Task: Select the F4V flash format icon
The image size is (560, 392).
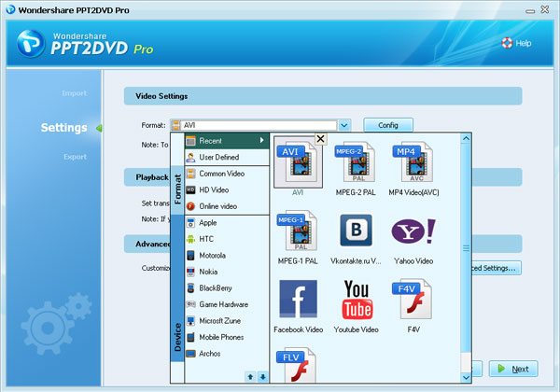Action: click(413, 300)
